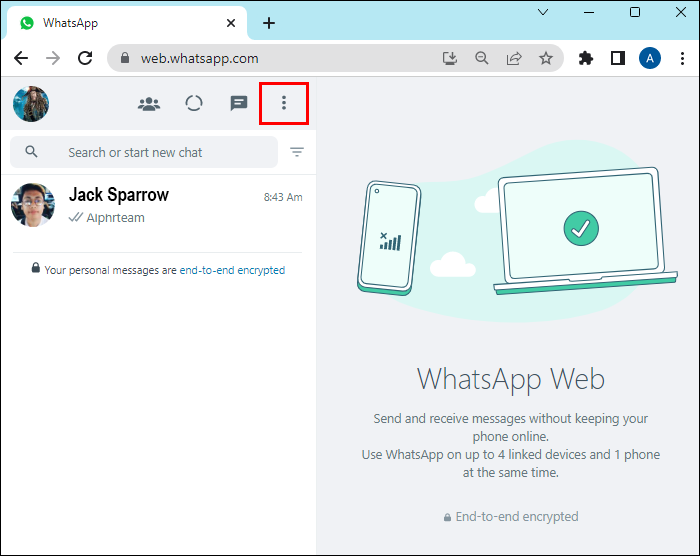The width and height of the screenshot is (700, 556).
Task: Go back with the browser back arrow
Action: pyautogui.click(x=21, y=58)
